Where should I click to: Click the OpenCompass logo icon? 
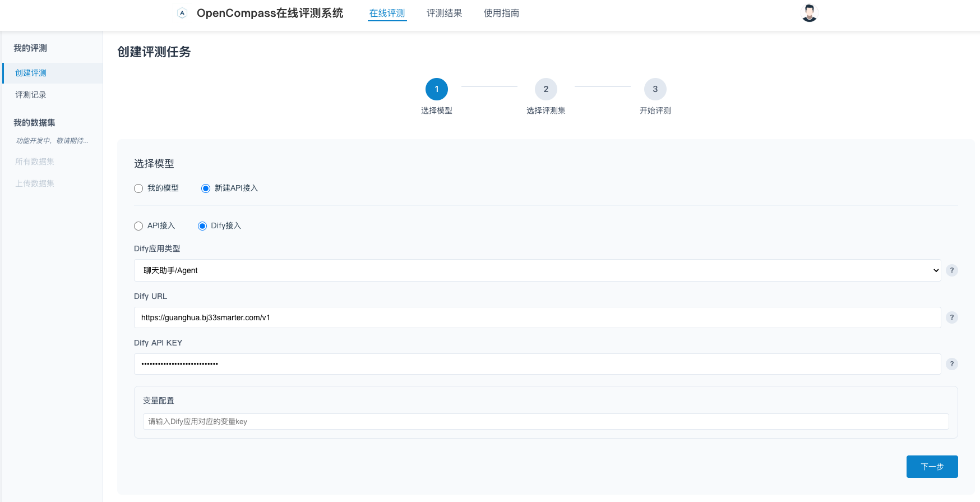(182, 13)
